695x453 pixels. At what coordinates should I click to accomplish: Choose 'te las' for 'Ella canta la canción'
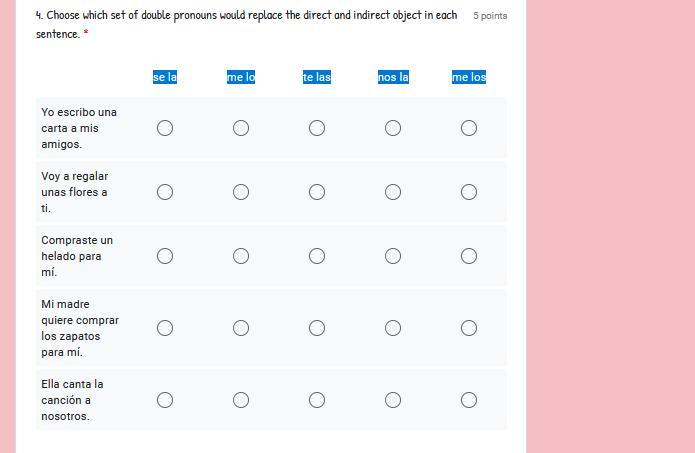pos(317,400)
